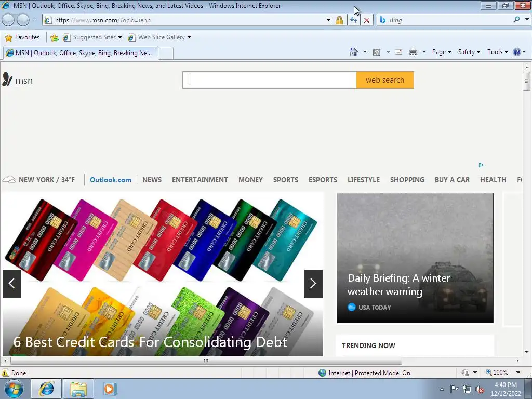Show next slide with right arrow
Screen dimensions: 532x399
pos(313,284)
